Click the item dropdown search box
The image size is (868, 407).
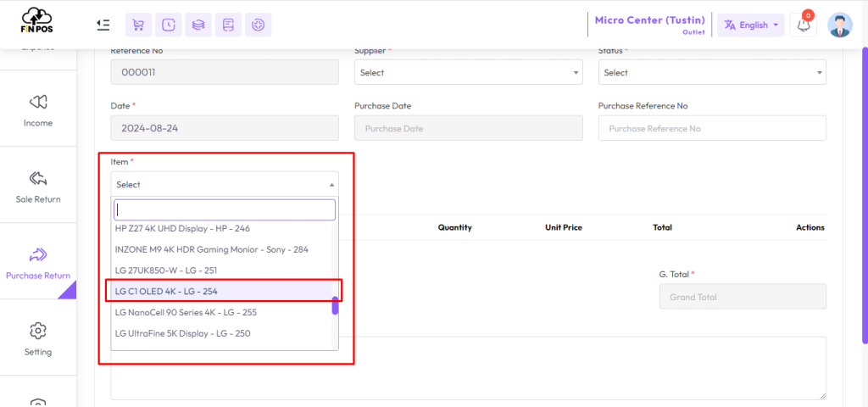[x=225, y=210]
